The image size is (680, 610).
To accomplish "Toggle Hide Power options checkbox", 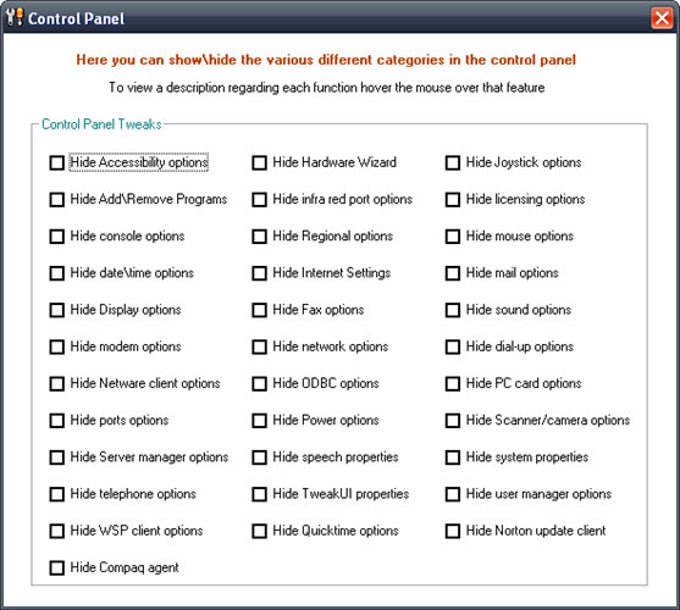I will pos(259,421).
